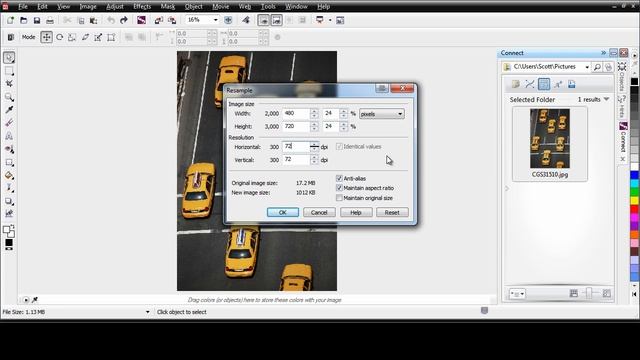Open the File menu
This screenshot has height=360, width=640.
coord(22,7)
